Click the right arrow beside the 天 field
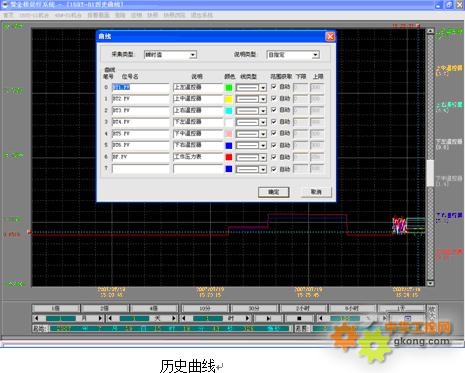Image resolution: width=465 pixels, height=373 pixels. point(174,318)
